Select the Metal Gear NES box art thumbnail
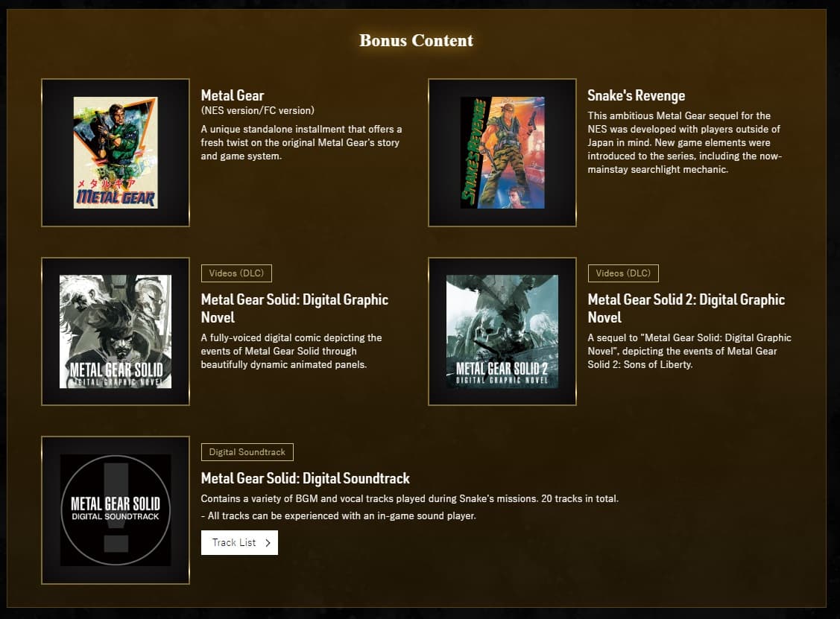The width and height of the screenshot is (840, 619). click(x=115, y=152)
